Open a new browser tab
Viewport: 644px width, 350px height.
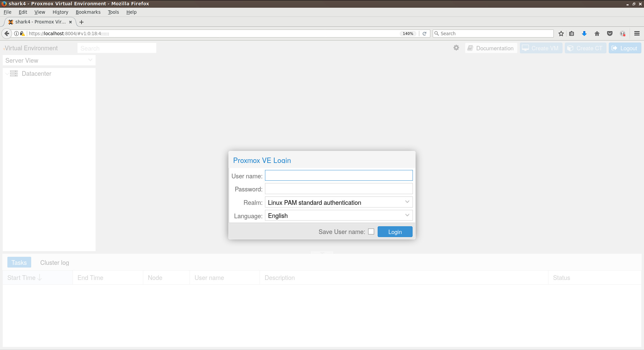[x=82, y=22]
